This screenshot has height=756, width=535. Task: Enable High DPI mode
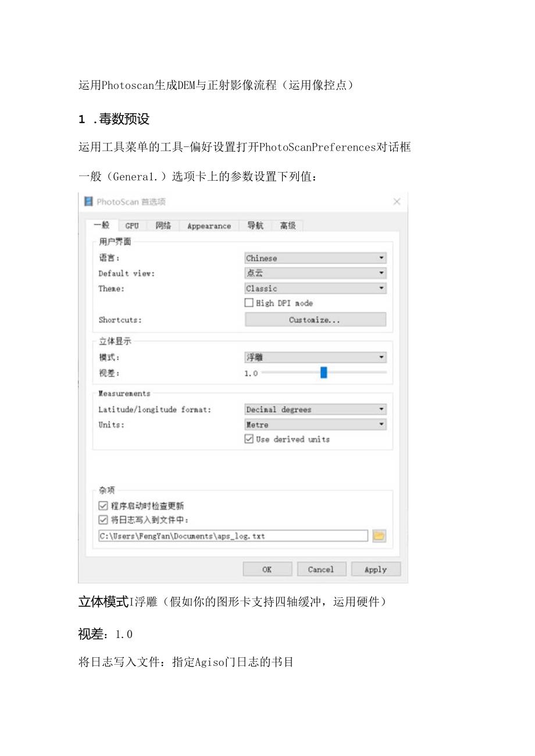(249, 303)
